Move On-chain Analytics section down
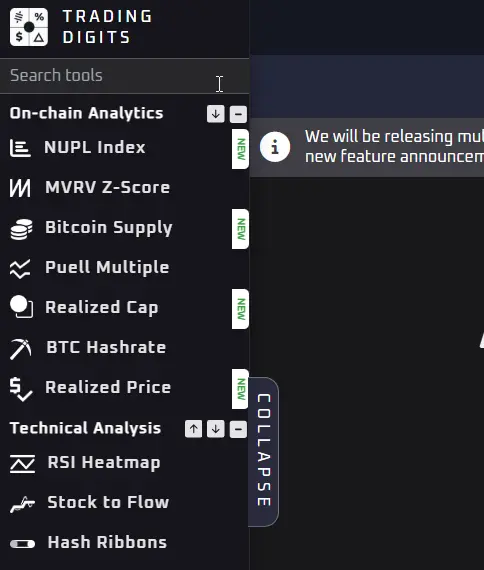The width and height of the screenshot is (484, 570). pyautogui.click(x=216, y=114)
